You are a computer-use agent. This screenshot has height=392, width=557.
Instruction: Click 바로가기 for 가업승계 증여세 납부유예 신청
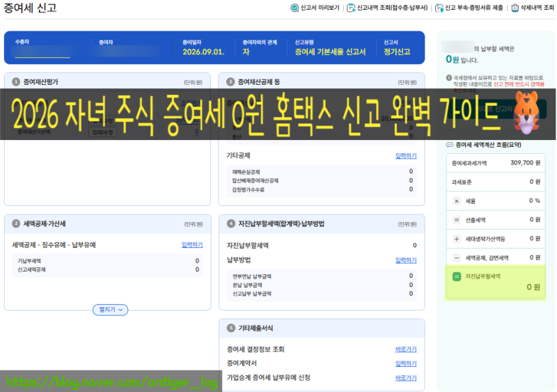click(x=406, y=378)
